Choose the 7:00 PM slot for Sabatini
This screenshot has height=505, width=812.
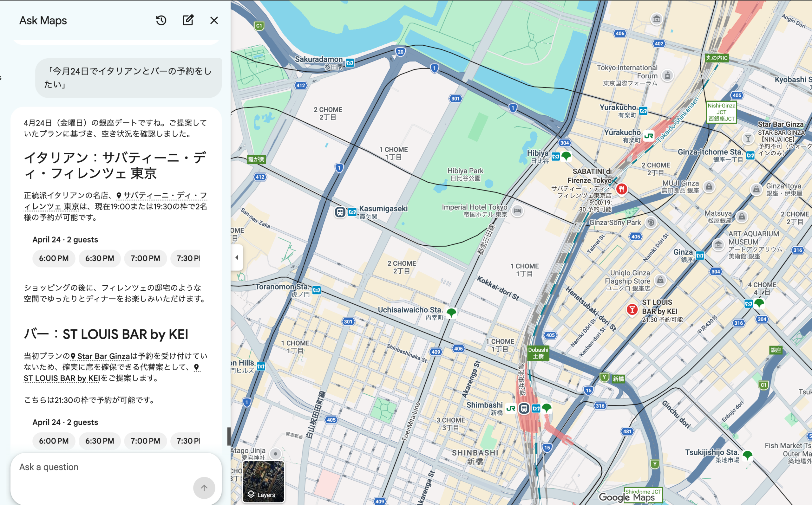(145, 258)
